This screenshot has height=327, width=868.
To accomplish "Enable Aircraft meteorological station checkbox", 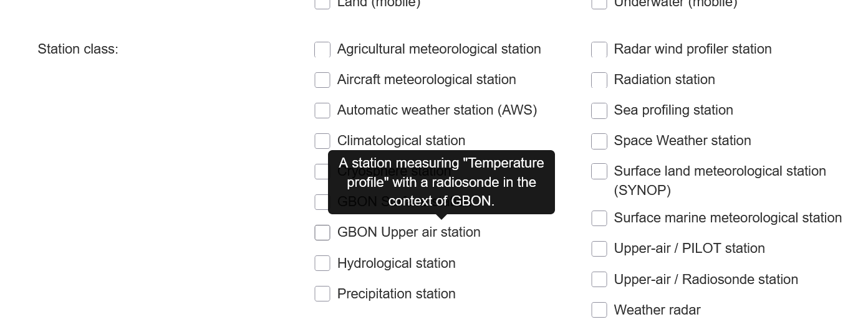I will click(x=322, y=80).
